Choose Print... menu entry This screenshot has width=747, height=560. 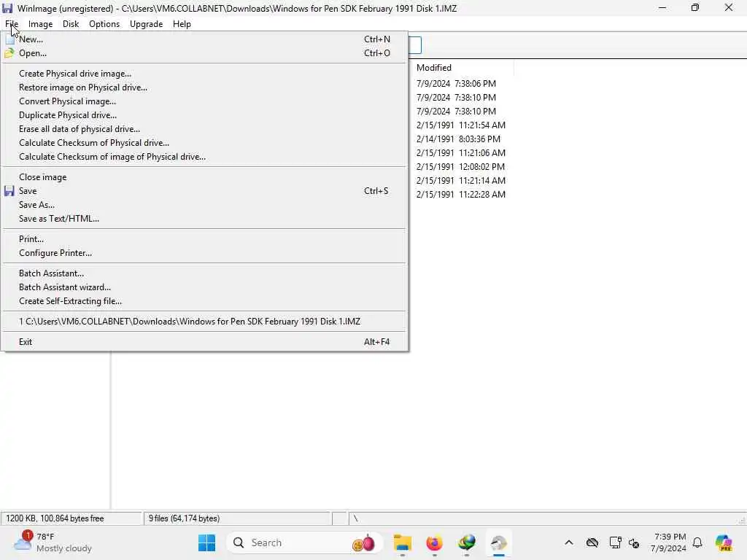click(x=205, y=239)
